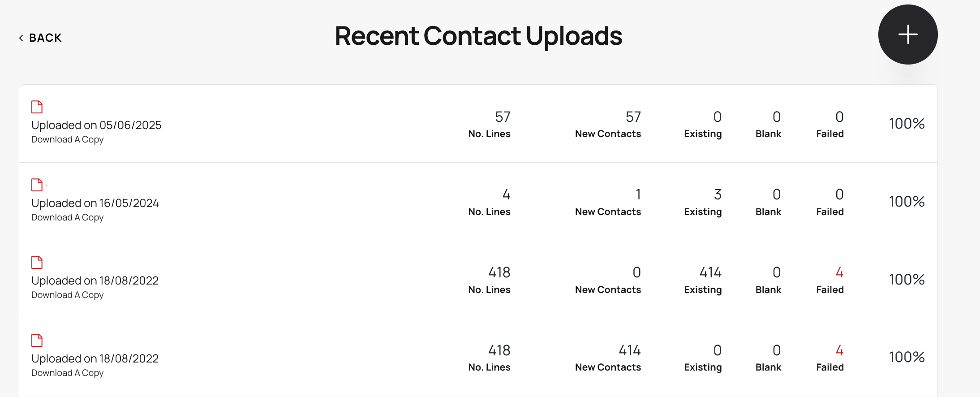Click 100% progress on the 05/06/2025 upload
Image resolution: width=980 pixels, height=397 pixels.
point(907,124)
